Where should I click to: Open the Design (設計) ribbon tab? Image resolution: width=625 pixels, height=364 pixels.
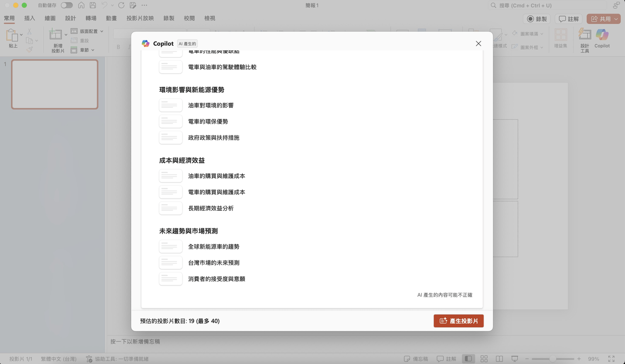(70, 18)
